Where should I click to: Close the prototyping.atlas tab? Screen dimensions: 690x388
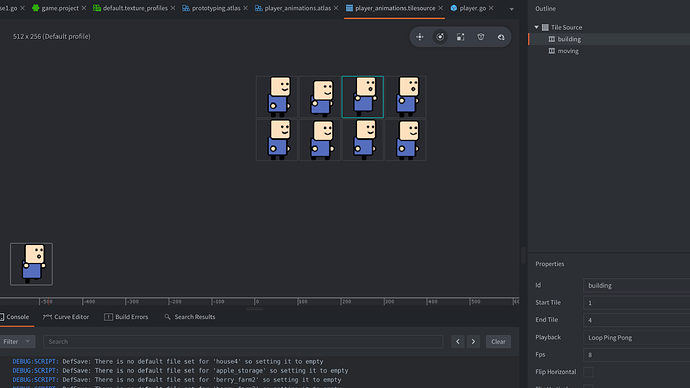pos(246,8)
